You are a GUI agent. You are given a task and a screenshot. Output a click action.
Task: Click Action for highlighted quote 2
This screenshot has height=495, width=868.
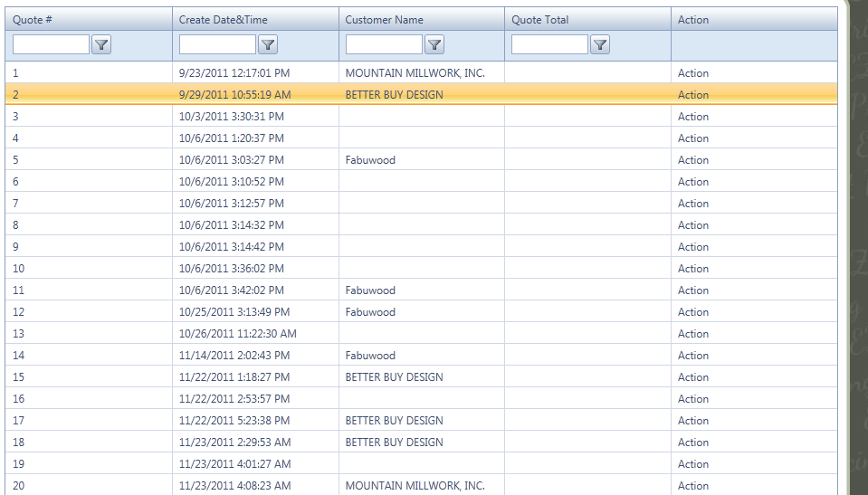(693, 95)
